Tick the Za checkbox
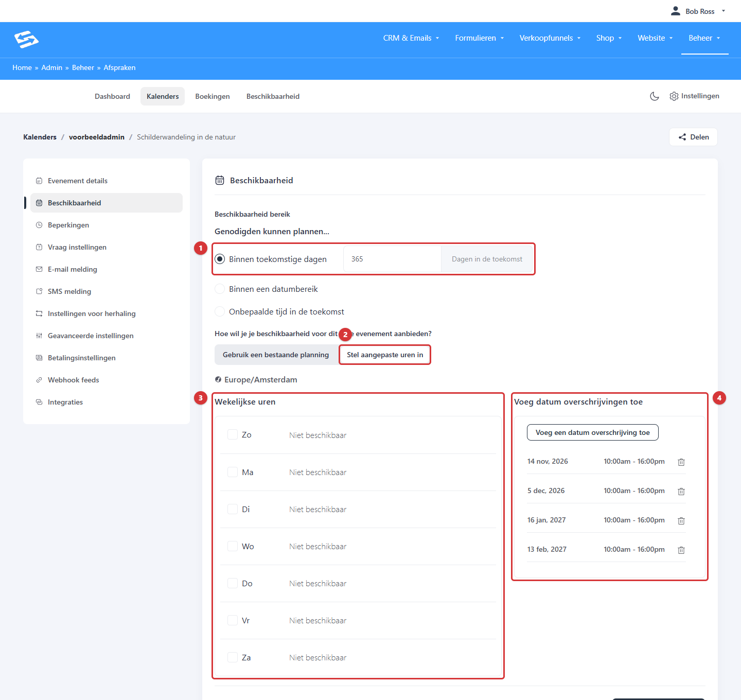The height and width of the screenshot is (700, 741). click(233, 657)
